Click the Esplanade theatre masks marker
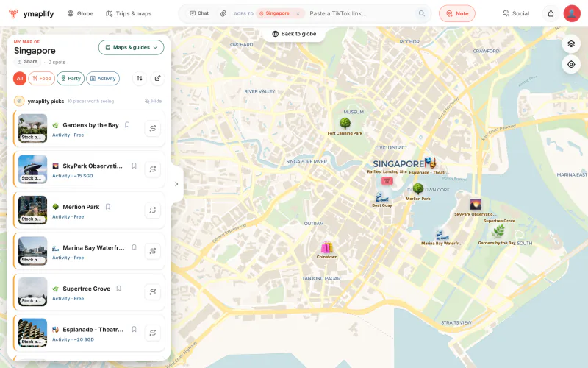Viewport: 588px width, 368px height. pyautogui.click(x=430, y=163)
